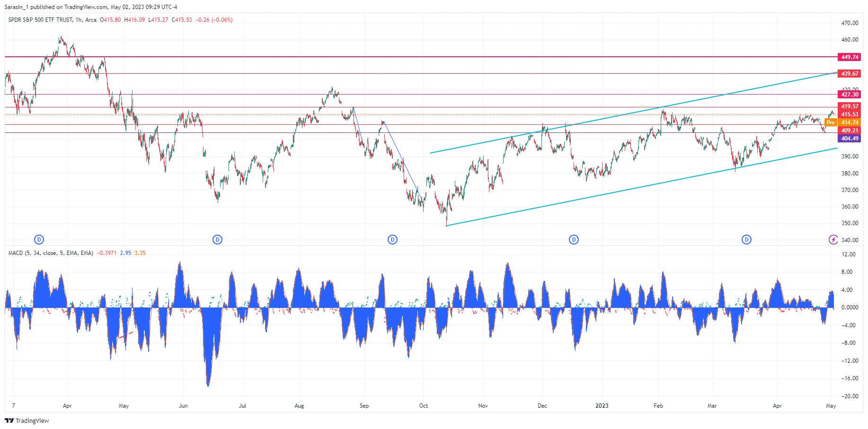Viewport: 868px width, 429px height.
Task: Click the SPDR S&P 500 ETF TRUST title
Action: pyautogui.click(x=41, y=20)
